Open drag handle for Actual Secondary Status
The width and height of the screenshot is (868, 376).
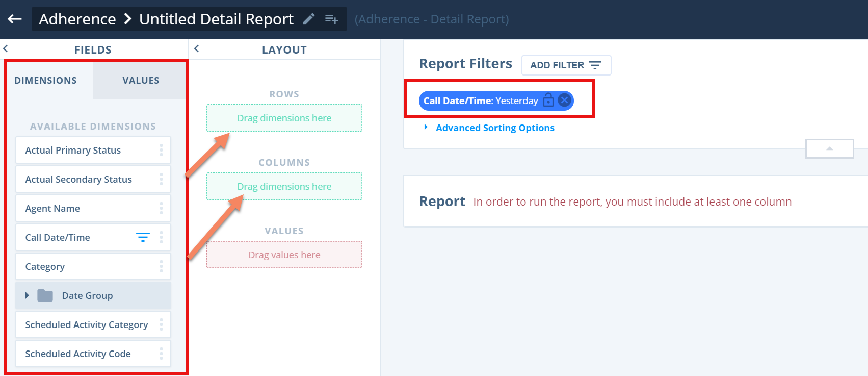point(161,179)
